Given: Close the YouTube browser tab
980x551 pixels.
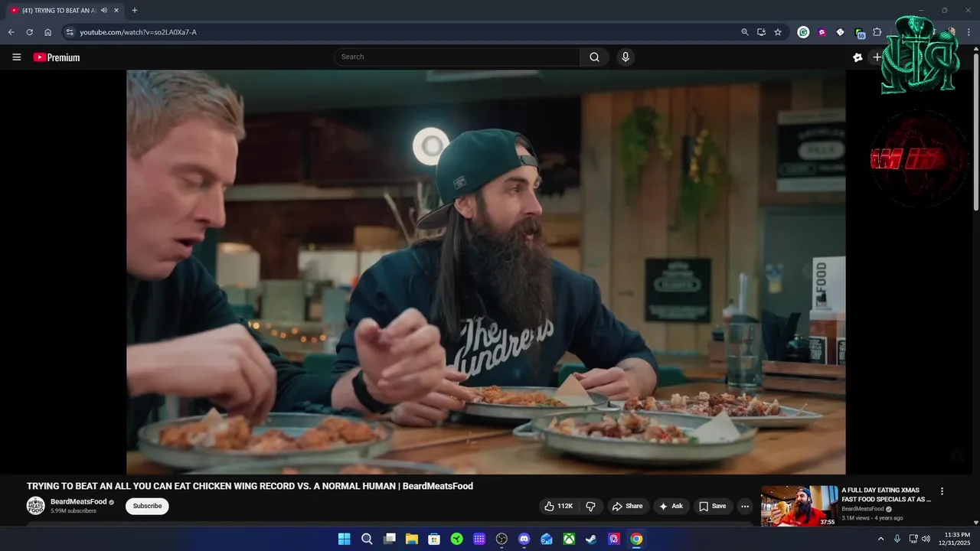Looking at the screenshot, I should [x=116, y=11].
